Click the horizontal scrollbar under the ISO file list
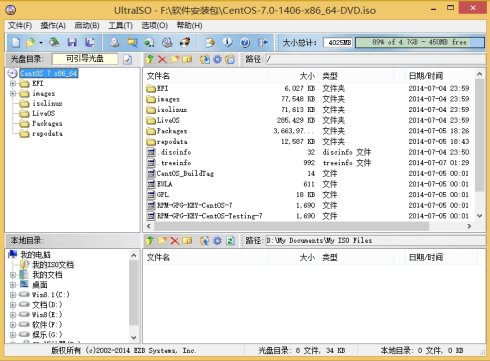This screenshot has width=490, height=361. coord(291,226)
